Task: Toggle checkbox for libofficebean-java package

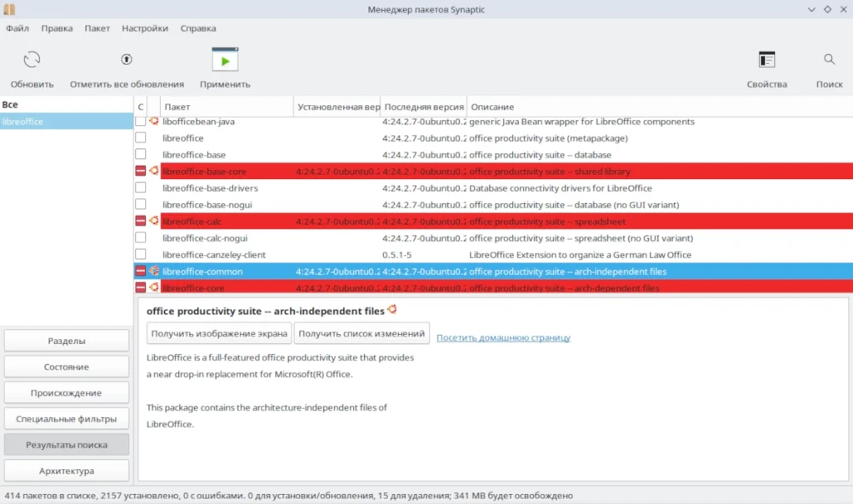Action: (x=140, y=121)
